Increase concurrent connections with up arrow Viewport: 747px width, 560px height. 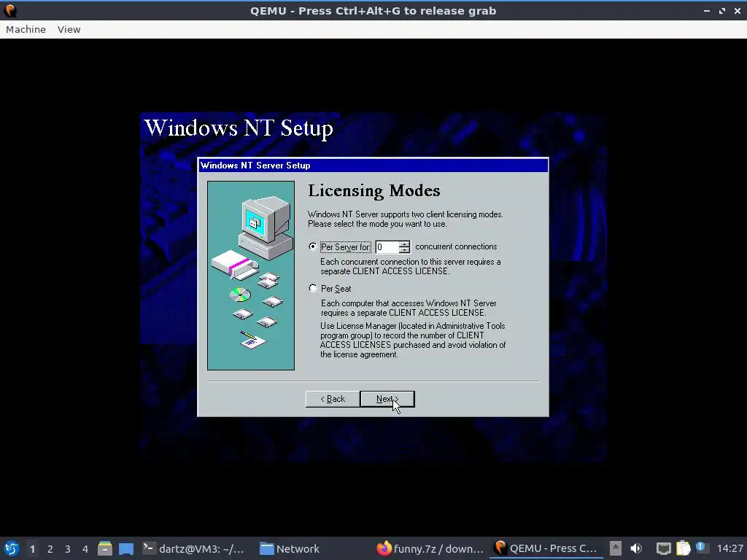404,244
